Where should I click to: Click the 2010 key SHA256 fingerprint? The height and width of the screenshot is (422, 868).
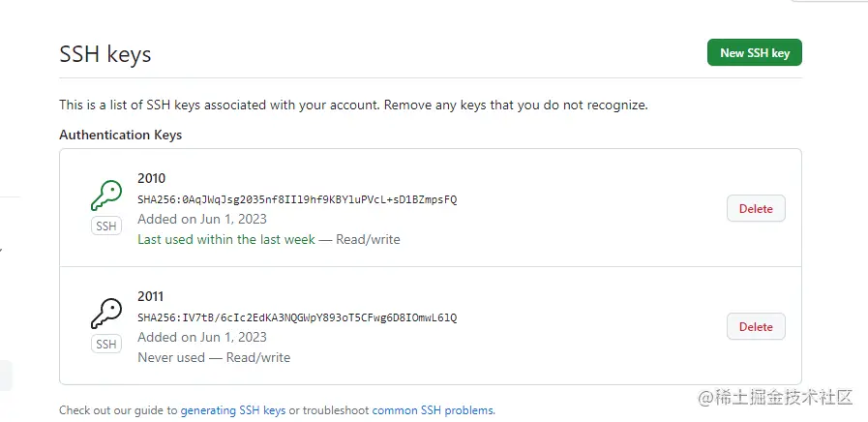click(297, 199)
